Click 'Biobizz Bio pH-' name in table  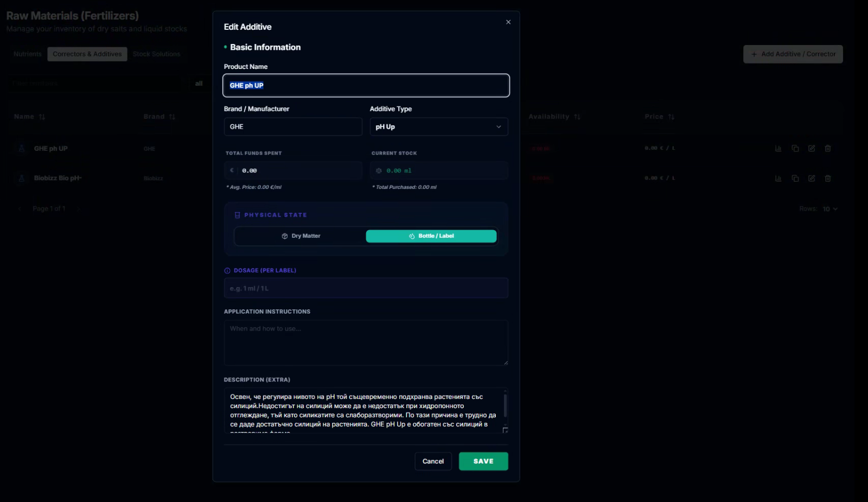pos(58,179)
